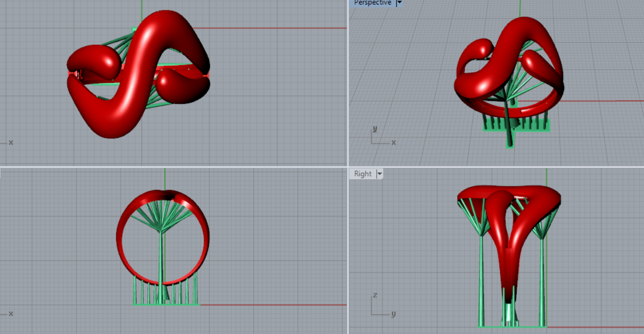Image resolution: width=644 pixels, height=334 pixels.
Task: Expand the Right viewport menu arrow
Action: 379,174
